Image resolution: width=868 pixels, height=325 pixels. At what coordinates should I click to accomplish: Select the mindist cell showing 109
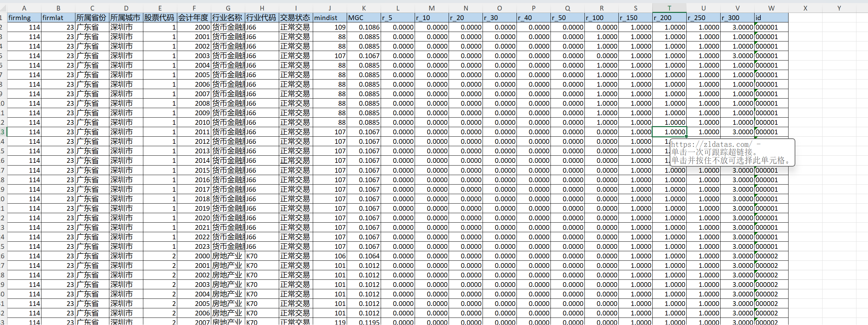[x=330, y=27]
